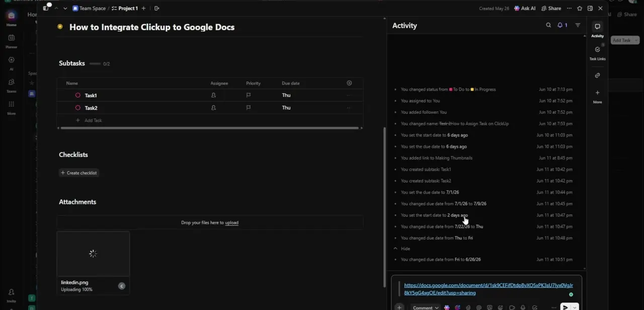Open the Task1 subtask
Image resolution: width=644 pixels, height=310 pixels.
tap(91, 95)
